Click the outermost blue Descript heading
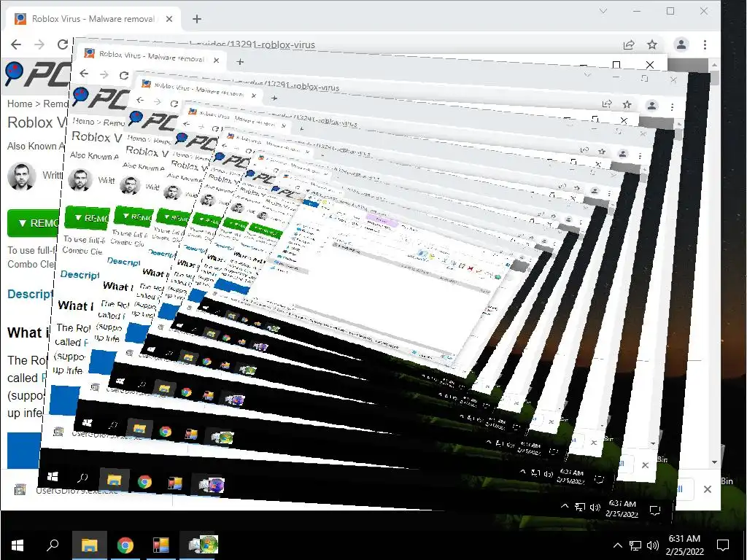The height and width of the screenshot is (560, 747). tap(30, 295)
